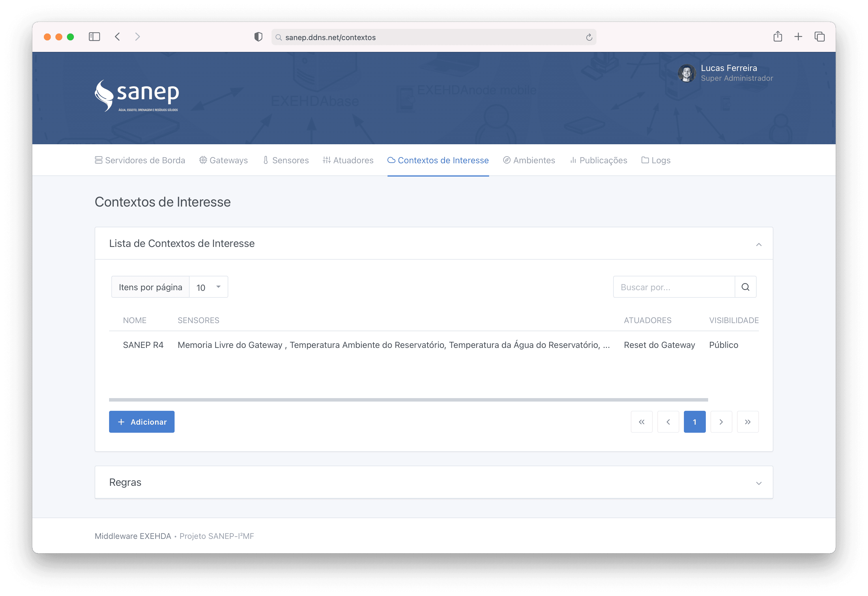The width and height of the screenshot is (868, 596).
Task: Click the Safari share icon
Action: coord(778,37)
